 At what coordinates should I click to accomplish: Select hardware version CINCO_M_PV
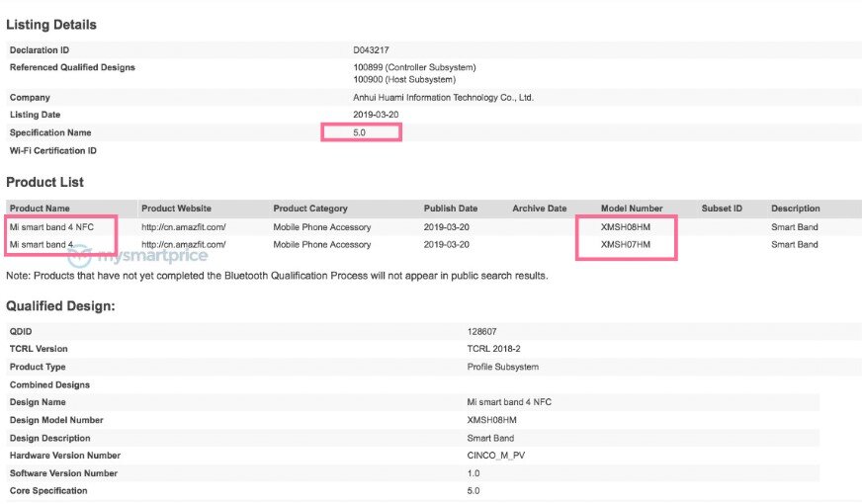click(x=496, y=456)
